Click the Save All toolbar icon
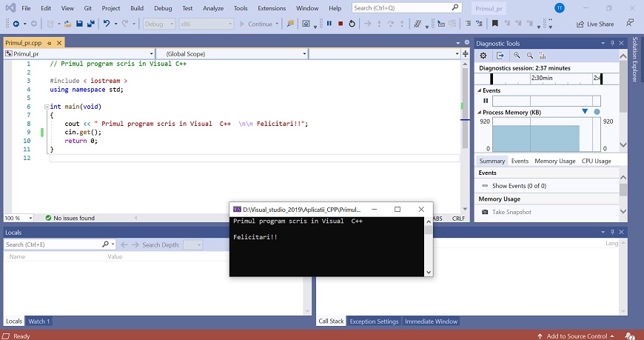The width and height of the screenshot is (644, 340). click(x=90, y=24)
